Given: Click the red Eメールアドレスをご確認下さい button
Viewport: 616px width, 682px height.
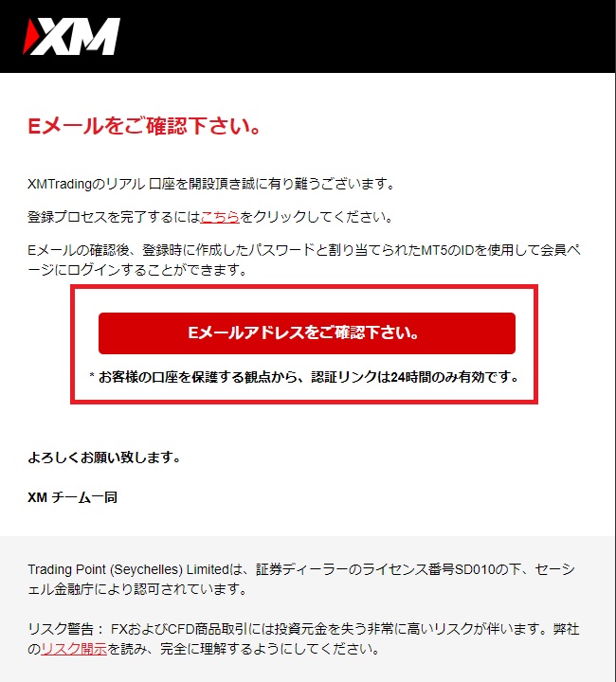Looking at the screenshot, I should pyautogui.click(x=307, y=333).
